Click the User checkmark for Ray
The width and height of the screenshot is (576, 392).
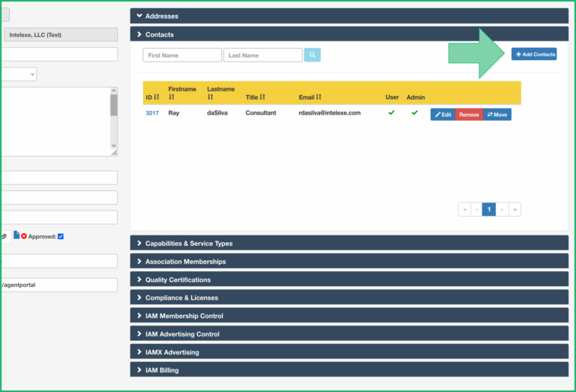click(391, 112)
